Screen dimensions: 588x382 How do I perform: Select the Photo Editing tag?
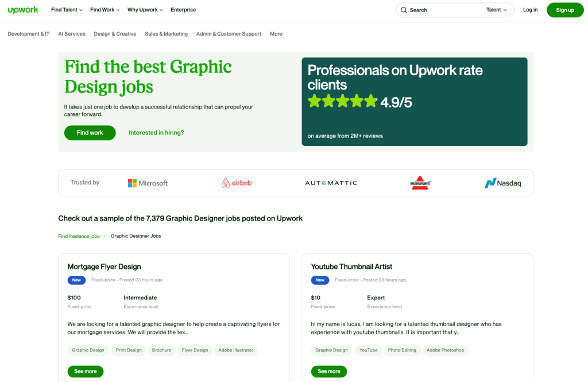coord(402,350)
